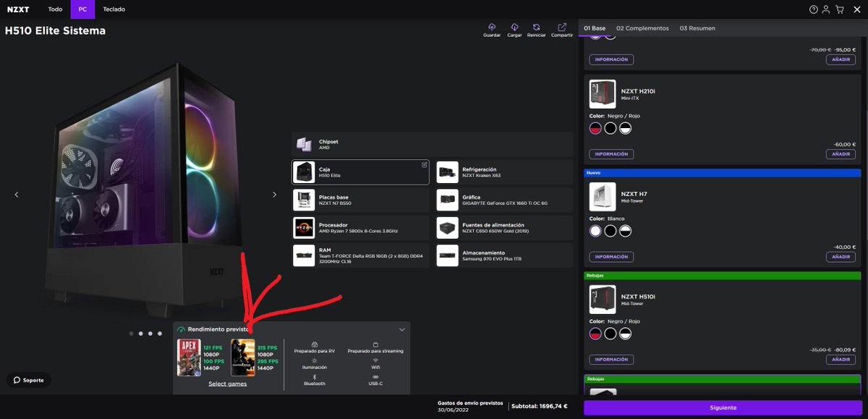
Task: Click the Select games link
Action: (228, 384)
